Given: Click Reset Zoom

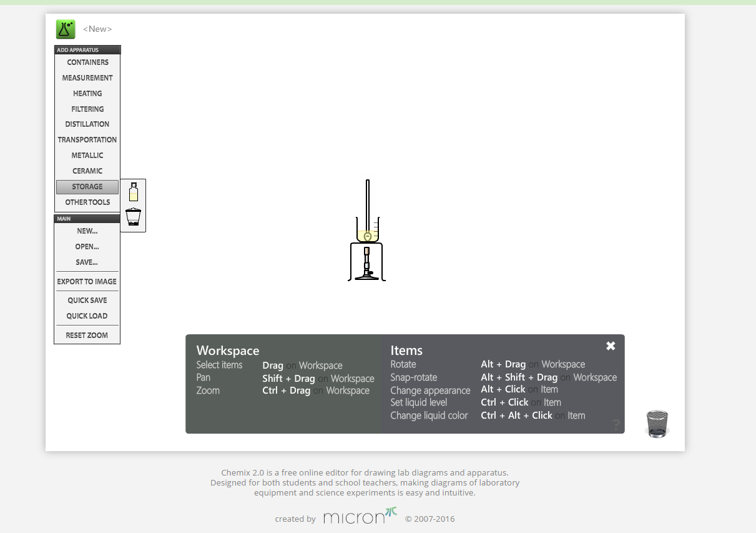Looking at the screenshot, I should click(x=87, y=336).
